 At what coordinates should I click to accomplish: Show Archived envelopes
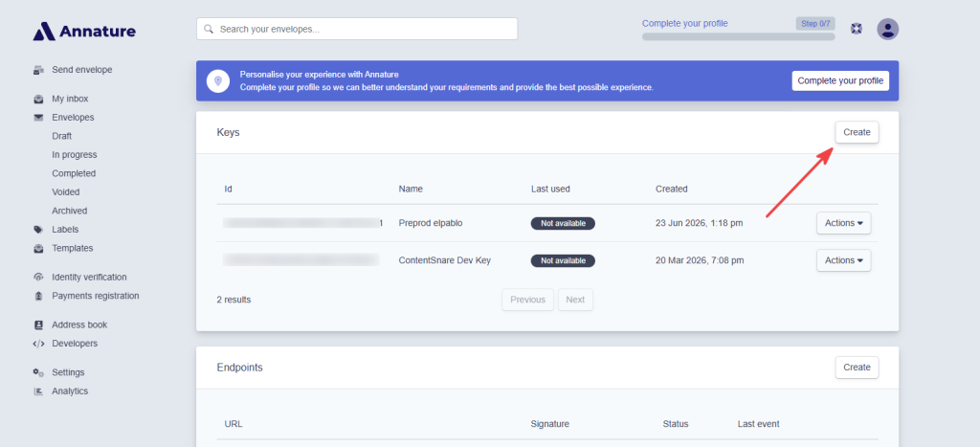69,212
